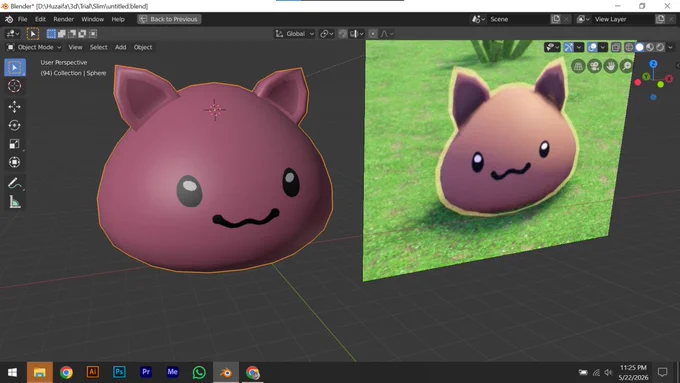Image resolution: width=680 pixels, height=383 pixels.
Task: Open the editor type dropdown
Action: 12,34
